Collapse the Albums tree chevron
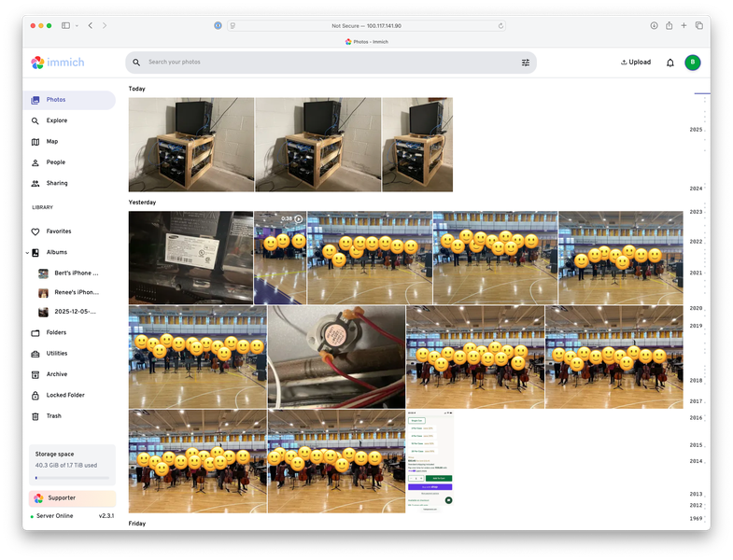Screen dimensions: 733x560 [x=27, y=252]
